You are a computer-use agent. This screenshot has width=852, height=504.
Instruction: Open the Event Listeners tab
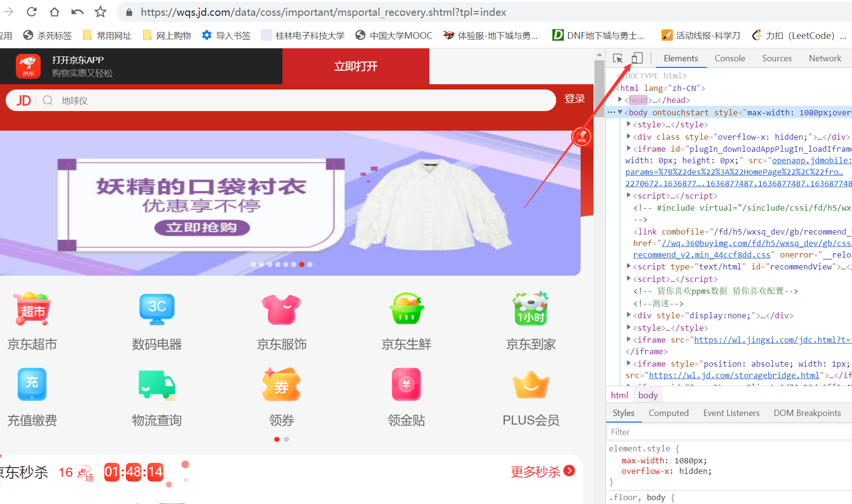[731, 413]
